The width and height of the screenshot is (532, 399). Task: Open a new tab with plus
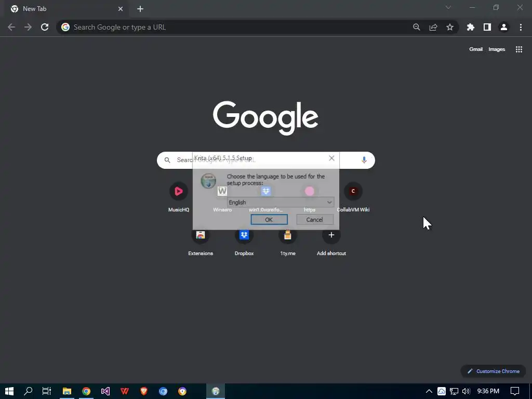coord(140,9)
